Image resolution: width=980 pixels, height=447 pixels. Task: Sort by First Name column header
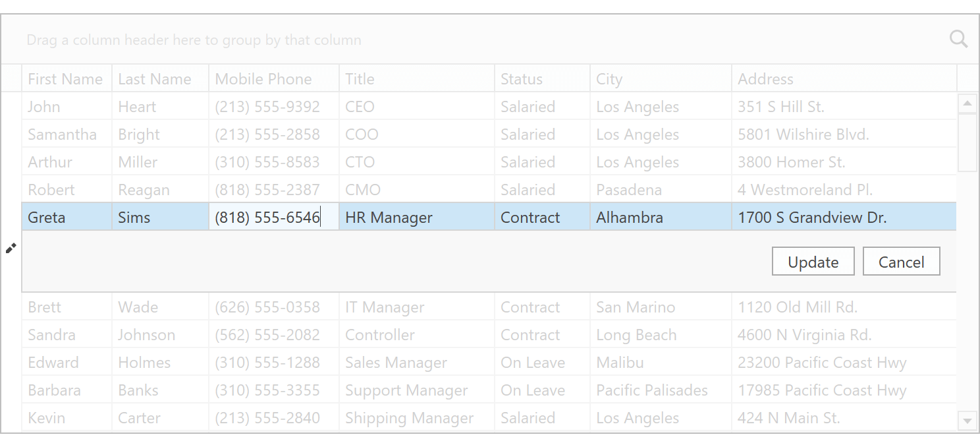coord(65,79)
